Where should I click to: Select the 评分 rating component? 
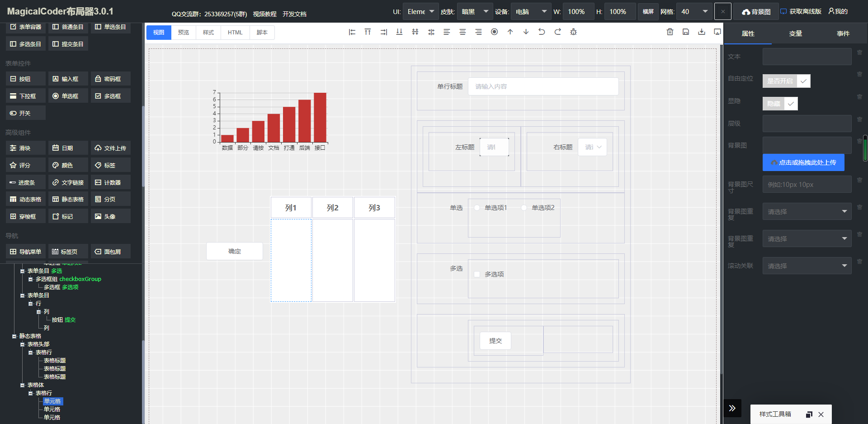click(25, 165)
